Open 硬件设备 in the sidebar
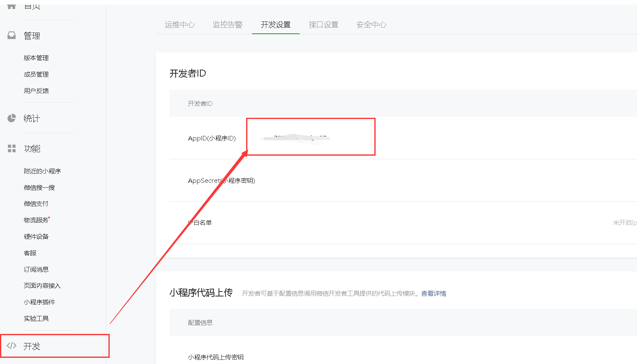 (36, 237)
